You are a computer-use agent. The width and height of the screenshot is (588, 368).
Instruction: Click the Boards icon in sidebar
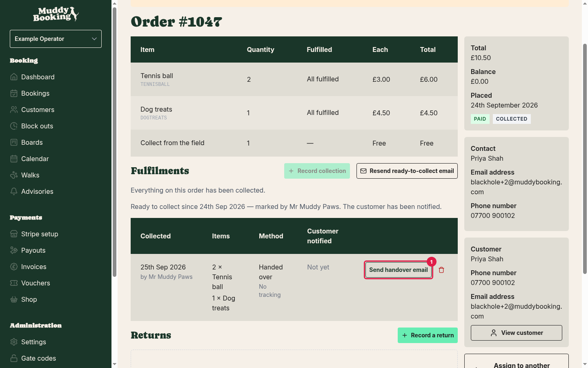tap(14, 142)
